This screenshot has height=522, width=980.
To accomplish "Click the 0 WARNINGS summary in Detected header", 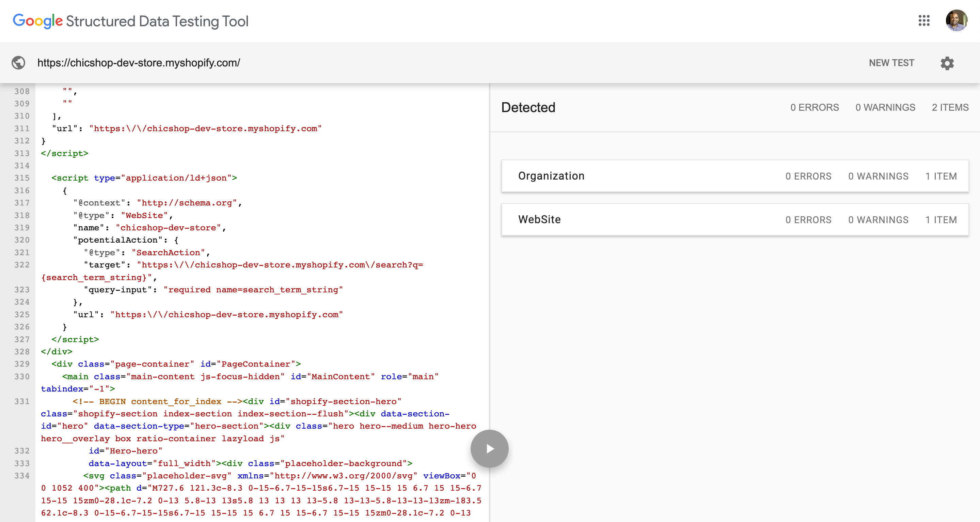I will pos(885,107).
